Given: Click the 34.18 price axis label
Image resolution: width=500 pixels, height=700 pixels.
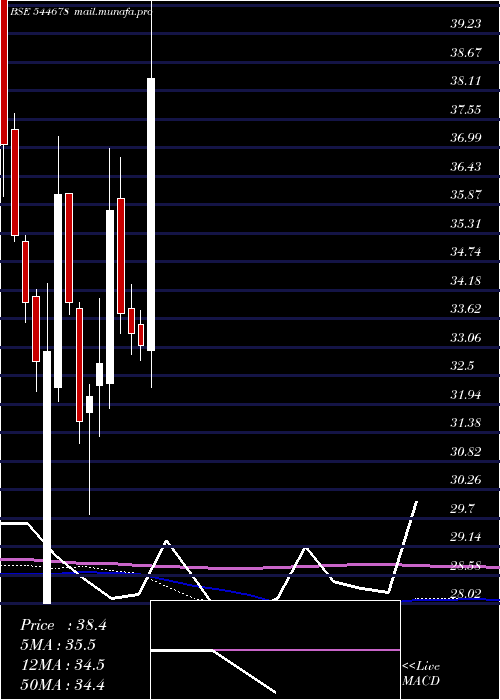Looking at the screenshot, I should click(x=466, y=280).
